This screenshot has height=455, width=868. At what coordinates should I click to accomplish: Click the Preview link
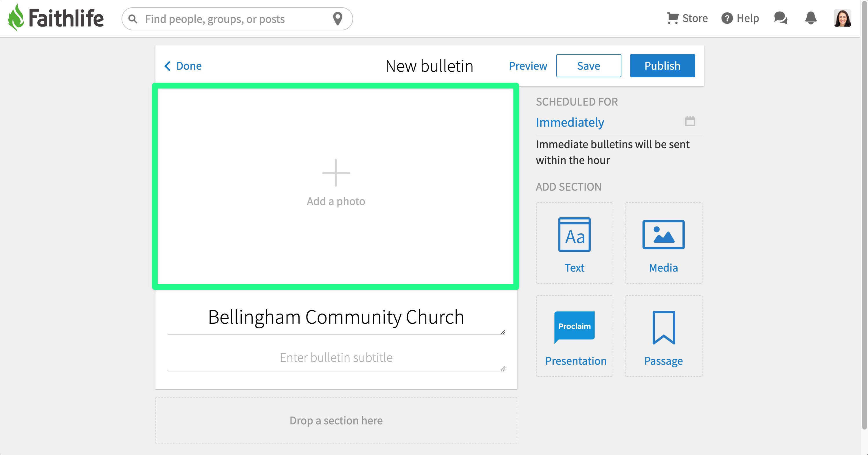528,66
